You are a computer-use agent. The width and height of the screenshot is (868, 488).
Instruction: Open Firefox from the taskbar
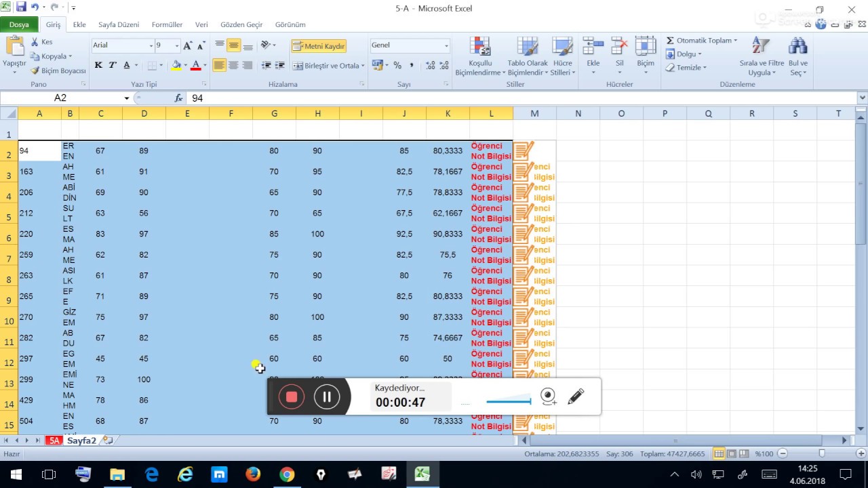pyautogui.click(x=253, y=474)
